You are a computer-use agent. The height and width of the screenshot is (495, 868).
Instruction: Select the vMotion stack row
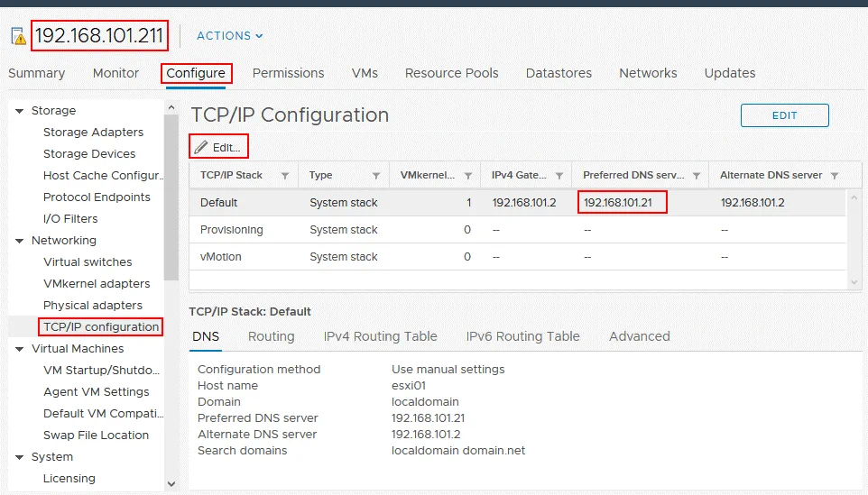tap(221, 257)
